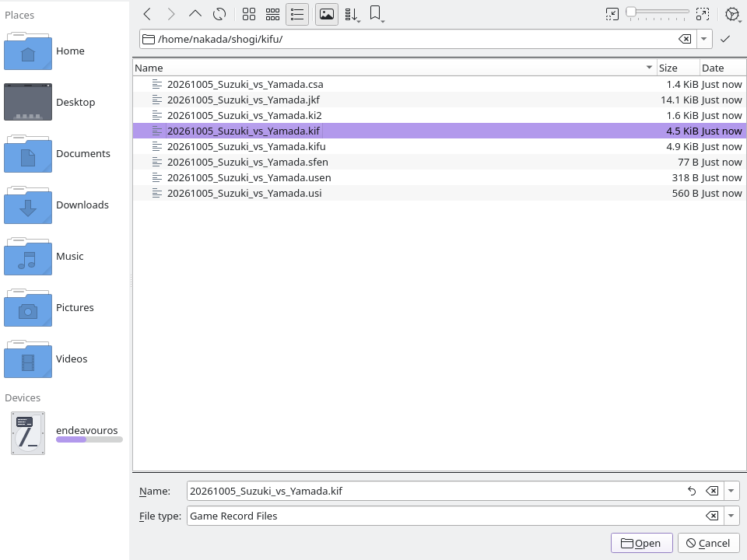Switch to Icons view mode
The width and height of the screenshot is (747, 560).
(x=249, y=14)
